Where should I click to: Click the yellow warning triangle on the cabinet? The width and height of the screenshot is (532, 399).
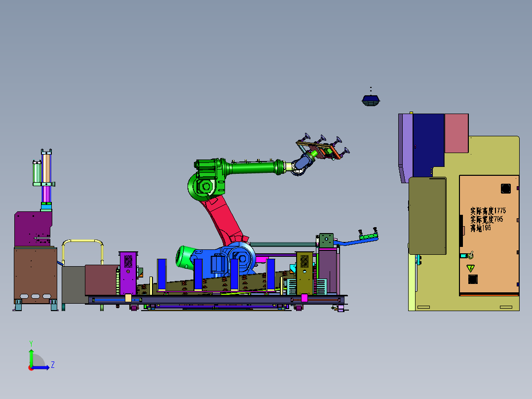point(470,268)
